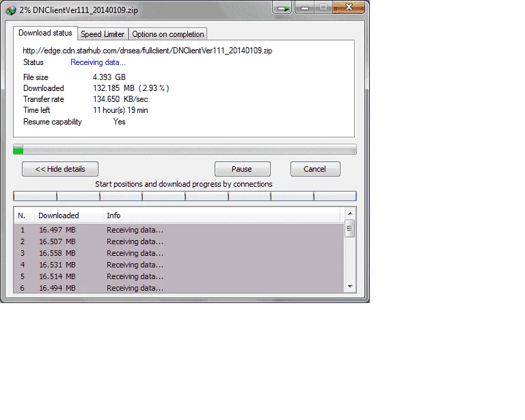Click the window title text DNClientVer111_20140109.zip

pyautogui.click(x=85, y=10)
